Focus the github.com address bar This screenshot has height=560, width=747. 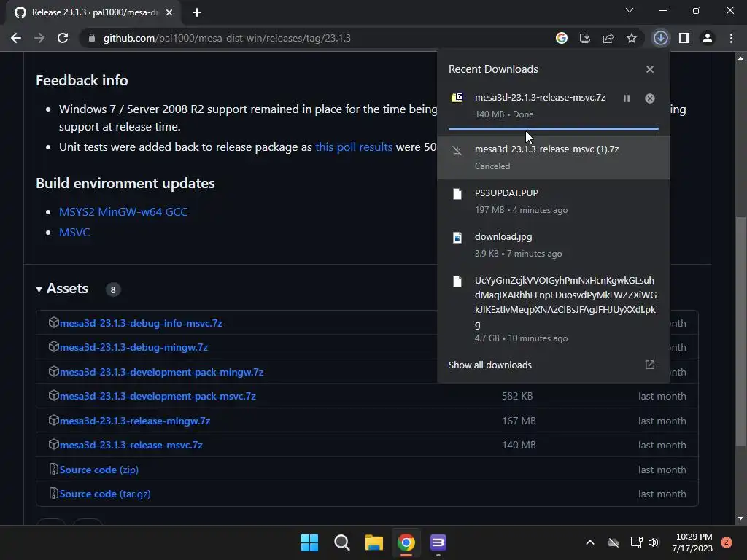(314, 38)
